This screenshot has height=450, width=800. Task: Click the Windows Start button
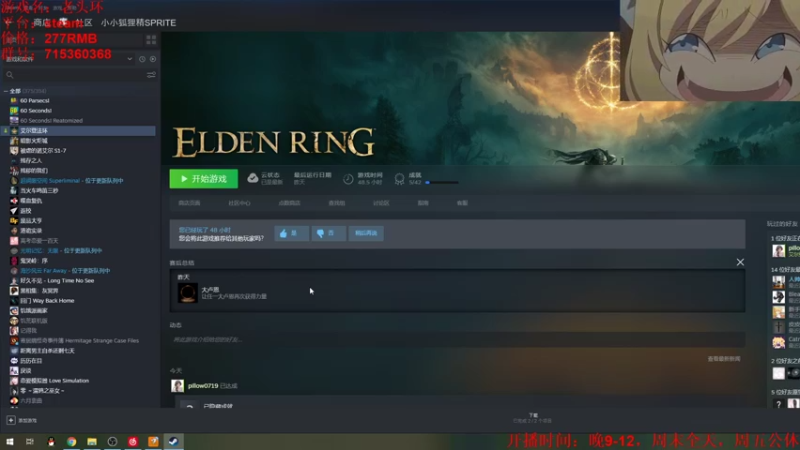click(10, 442)
